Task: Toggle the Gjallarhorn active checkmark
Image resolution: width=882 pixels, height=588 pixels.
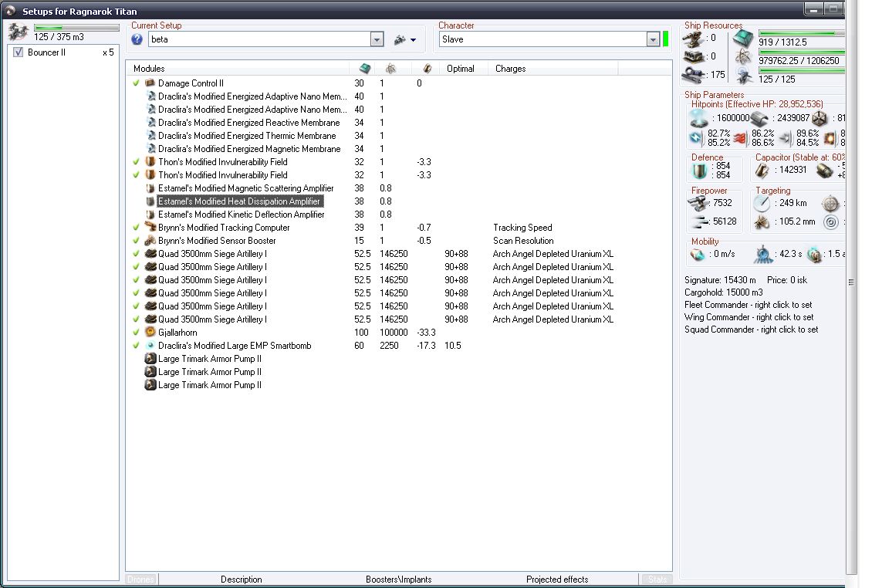Action: pyautogui.click(x=136, y=333)
